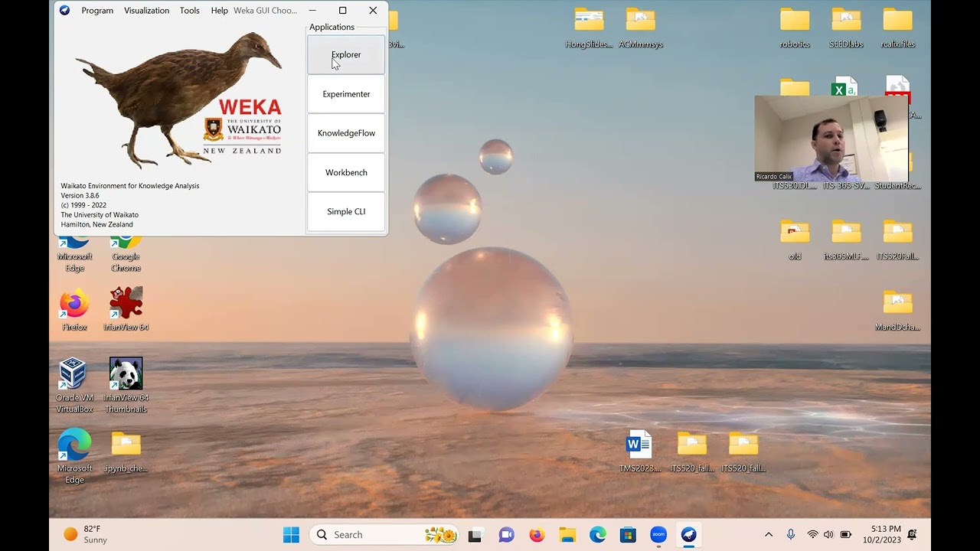This screenshot has width=980, height=551.
Task: Open the weather widget showing 82°F Sunny
Action: pyautogui.click(x=86, y=535)
